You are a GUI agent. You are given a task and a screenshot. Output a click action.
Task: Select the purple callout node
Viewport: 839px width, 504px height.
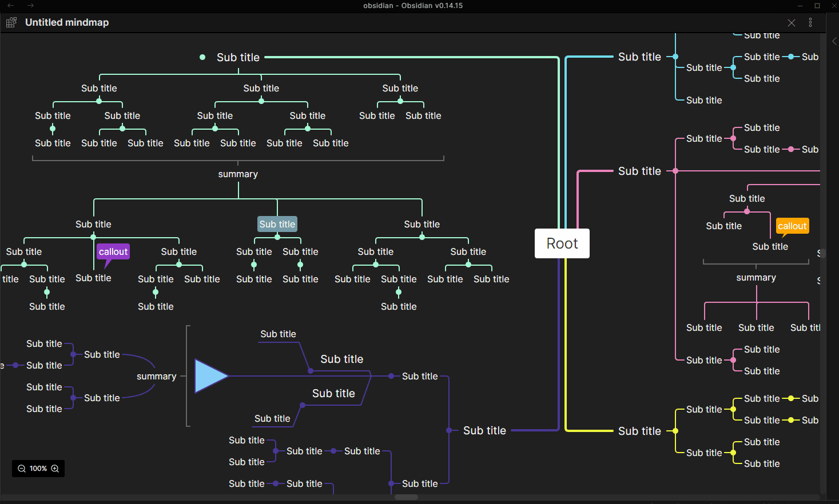point(113,252)
